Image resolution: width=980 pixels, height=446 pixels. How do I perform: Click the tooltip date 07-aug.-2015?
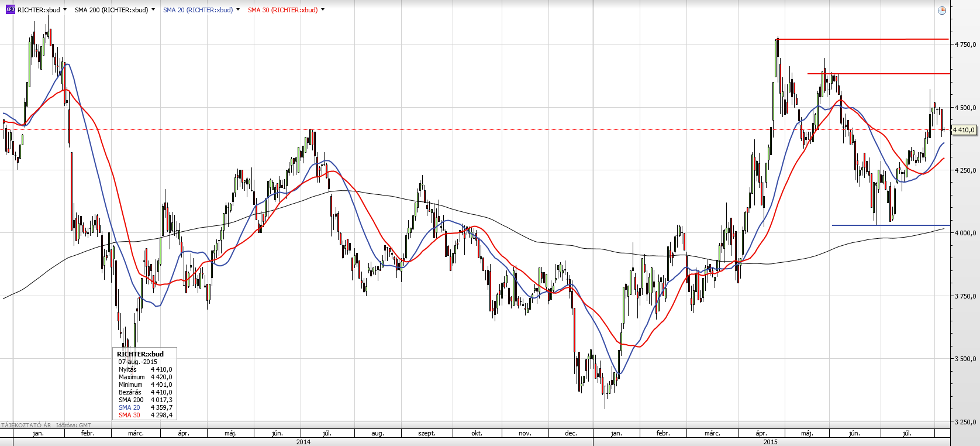point(138,362)
